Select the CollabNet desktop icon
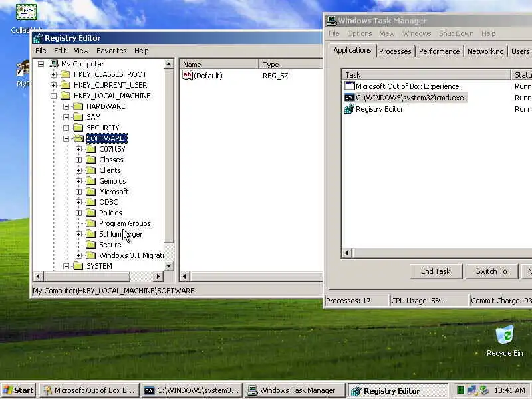Viewport: 532px width, 399px height. click(27, 12)
